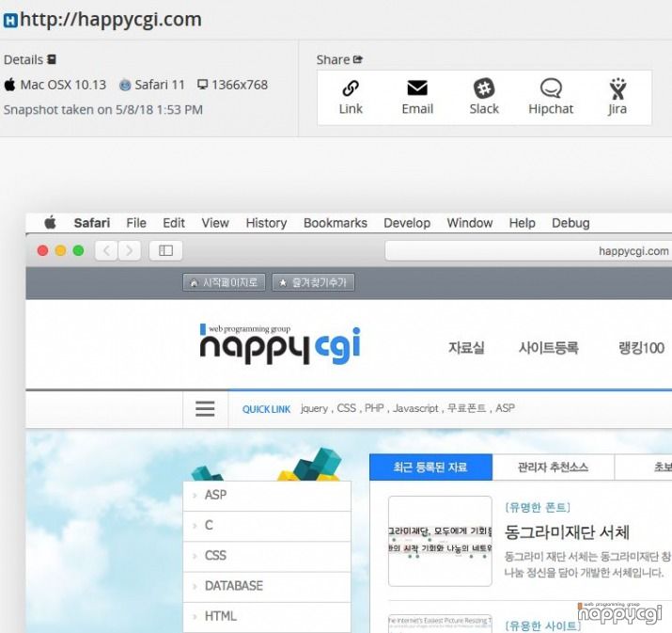This screenshot has width=672, height=633.
Task: Click the 1366x768 resolution text
Action: (x=240, y=85)
